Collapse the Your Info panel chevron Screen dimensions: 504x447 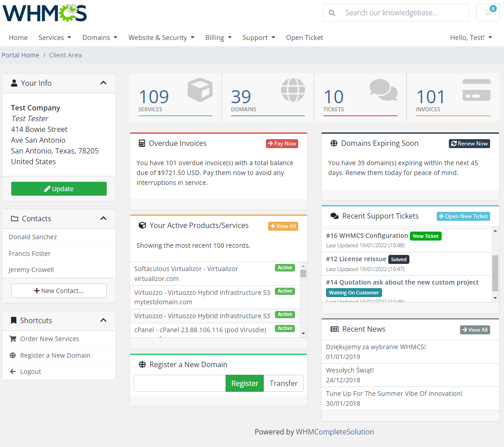click(x=103, y=83)
